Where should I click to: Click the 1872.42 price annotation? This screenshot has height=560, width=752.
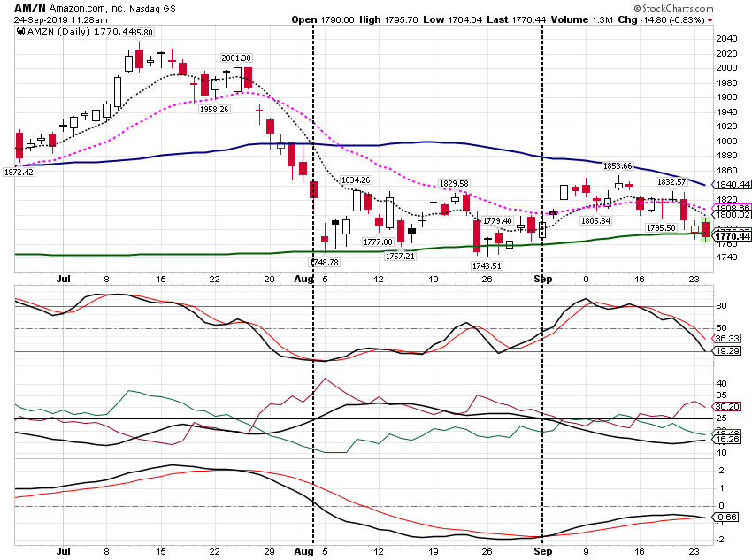point(19,173)
